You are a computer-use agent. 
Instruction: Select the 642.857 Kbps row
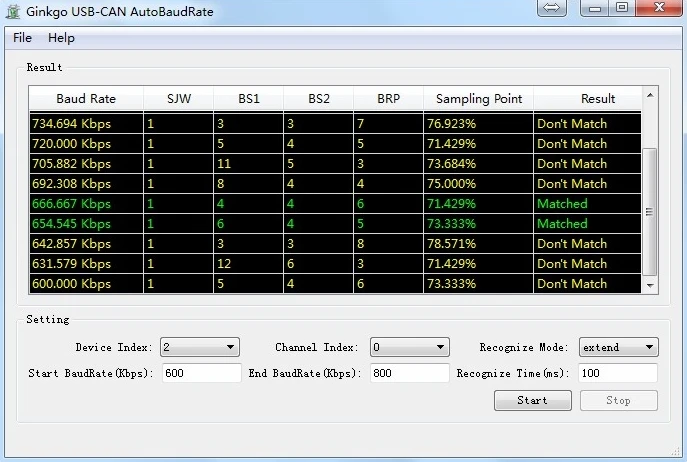(x=335, y=244)
